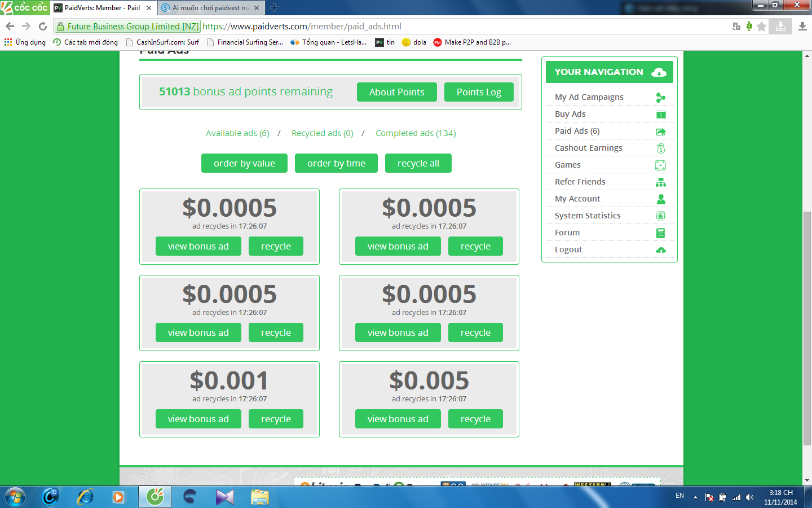Viewport: 812px width, 508px height.
Task: Click the Paid Ads (6) arrow icon
Action: (x=661, y=132)
